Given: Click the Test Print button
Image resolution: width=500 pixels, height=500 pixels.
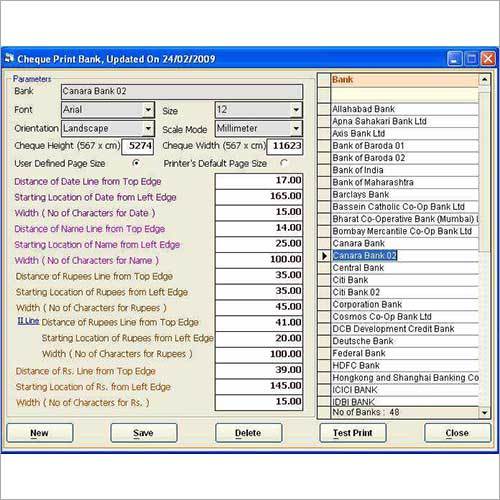Looking at the screenshot, I should tap(353, 433).
